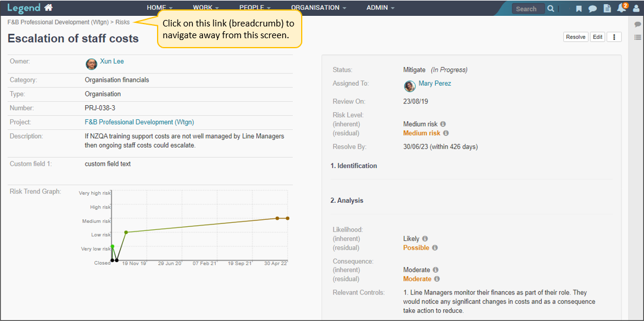The image size is (644, 321).
Task: Click the Resolve button
Action: pos(576,37)
